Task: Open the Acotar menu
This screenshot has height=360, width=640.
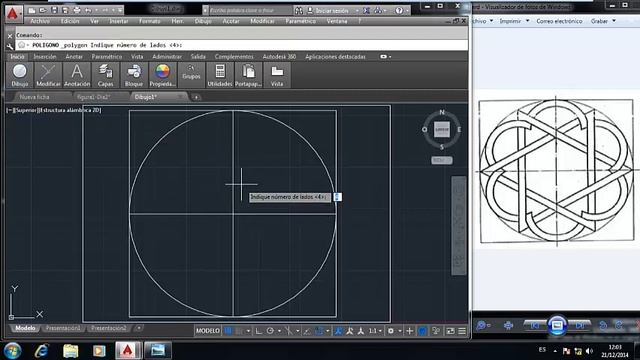Action: [x=231, y=21]
